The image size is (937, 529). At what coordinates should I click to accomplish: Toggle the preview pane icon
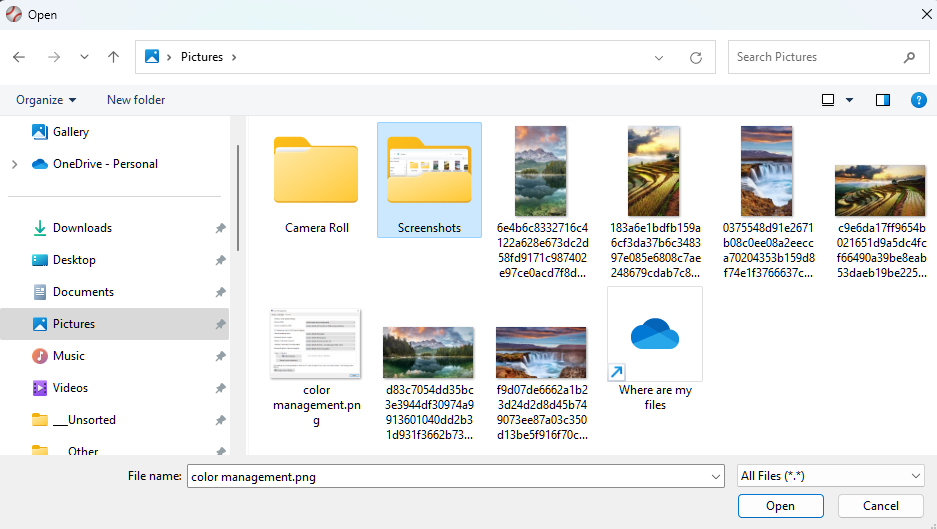[x=883, y=100]
